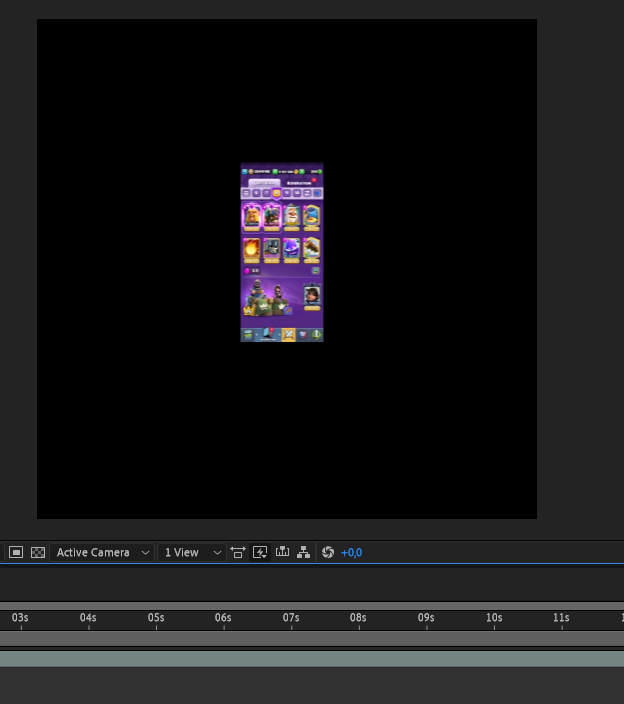Screen dimensions: 624x704
Task: Toggle Region of Interest button
Action: click(x=16, y=552)
